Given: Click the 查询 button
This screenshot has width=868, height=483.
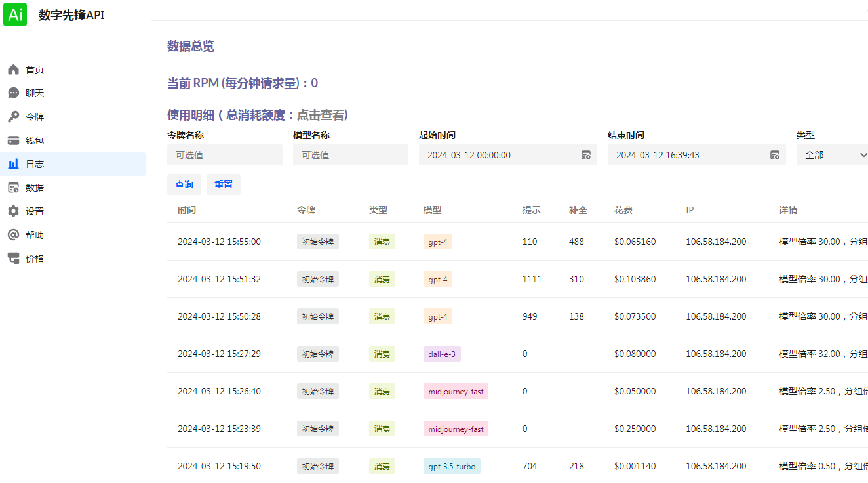Looking at the screenshot, I should (x=184, y=184).
